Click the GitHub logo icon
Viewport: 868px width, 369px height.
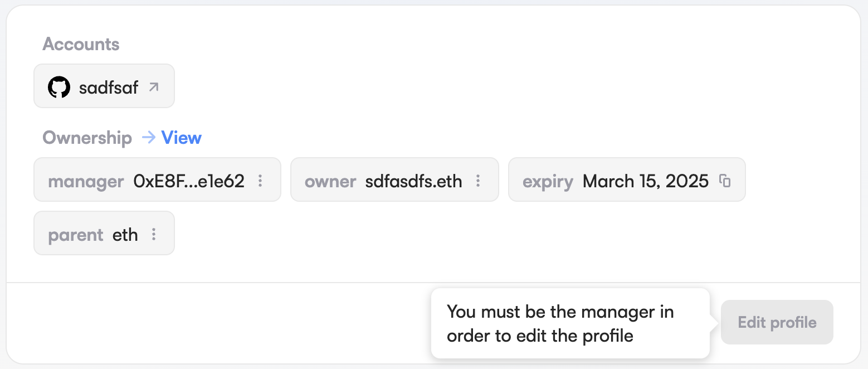click(x=59, y=88)
